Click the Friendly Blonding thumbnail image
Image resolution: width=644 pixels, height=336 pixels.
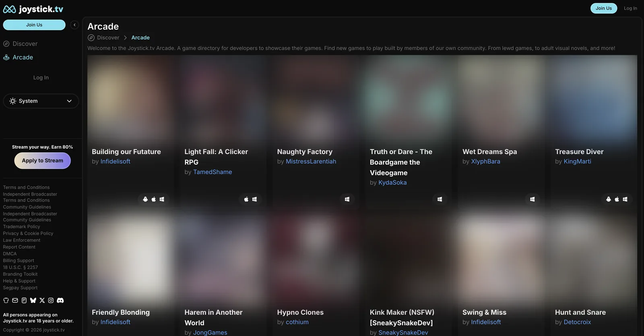tap(131, 259)
